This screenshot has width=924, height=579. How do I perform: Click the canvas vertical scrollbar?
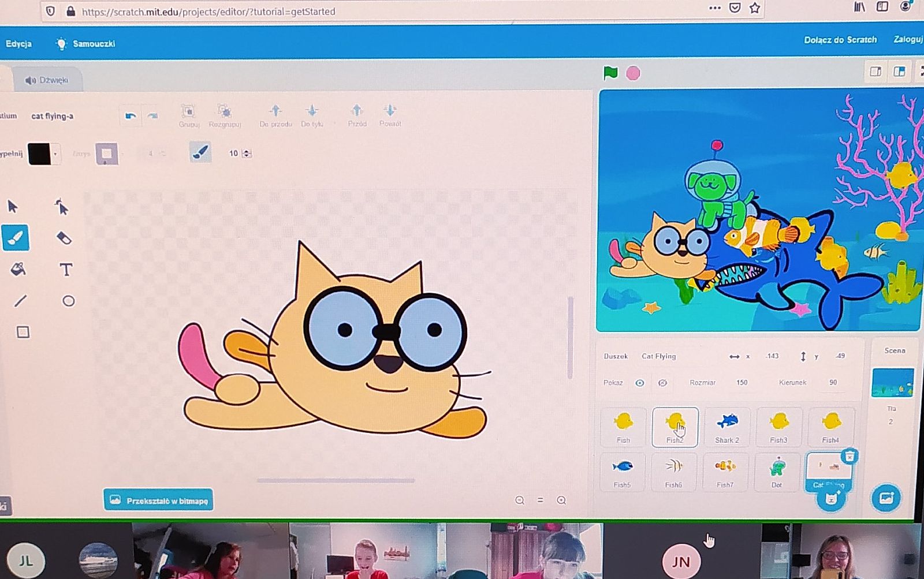(x=570, y=338)
